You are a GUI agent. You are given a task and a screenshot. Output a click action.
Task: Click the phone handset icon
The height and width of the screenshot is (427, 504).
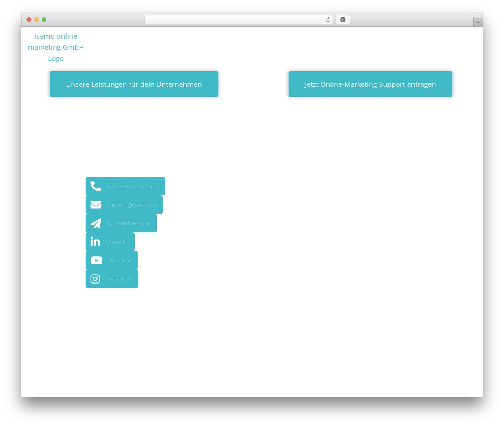[x=96, y=186]
